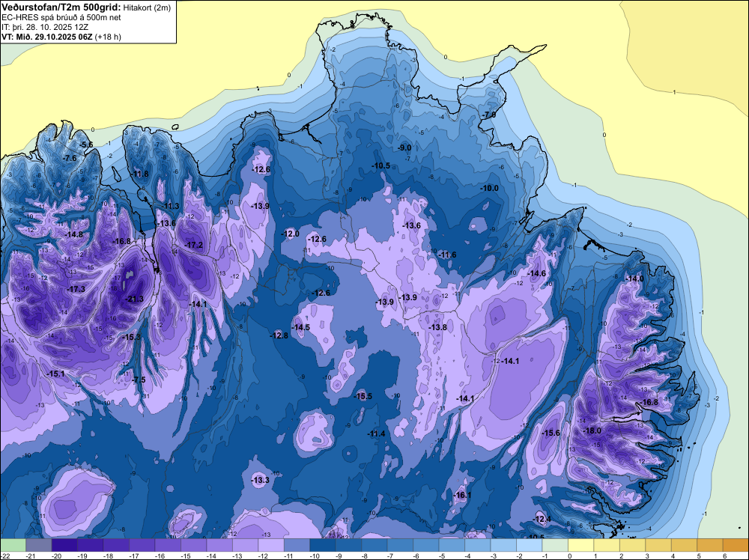Click the orange legend swatch above 6

[x=736, y=545]
